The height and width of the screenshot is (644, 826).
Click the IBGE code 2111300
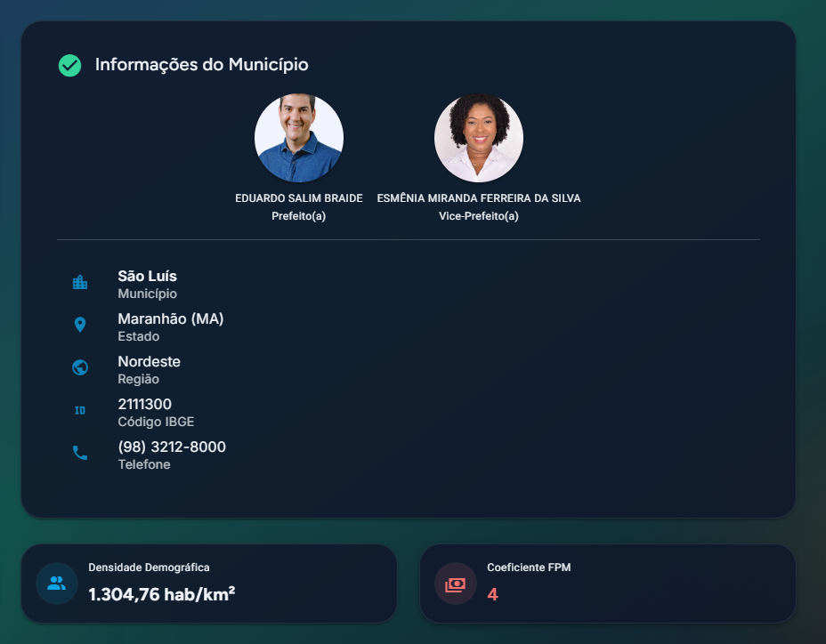[x=144, y=404]
